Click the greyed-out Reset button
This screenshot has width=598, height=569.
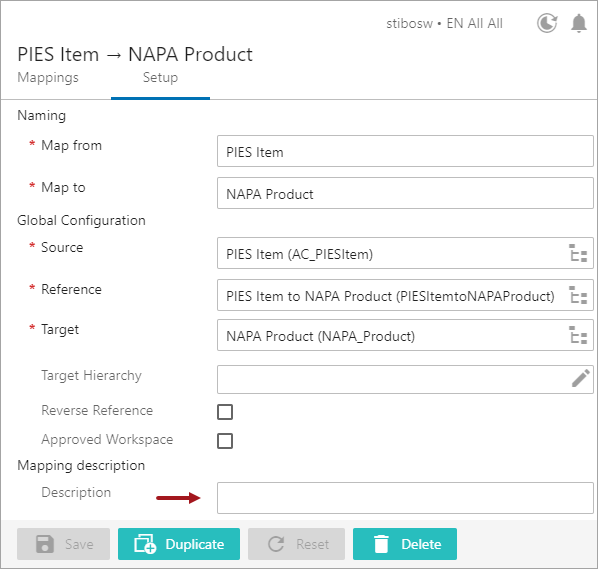(296, 544)
